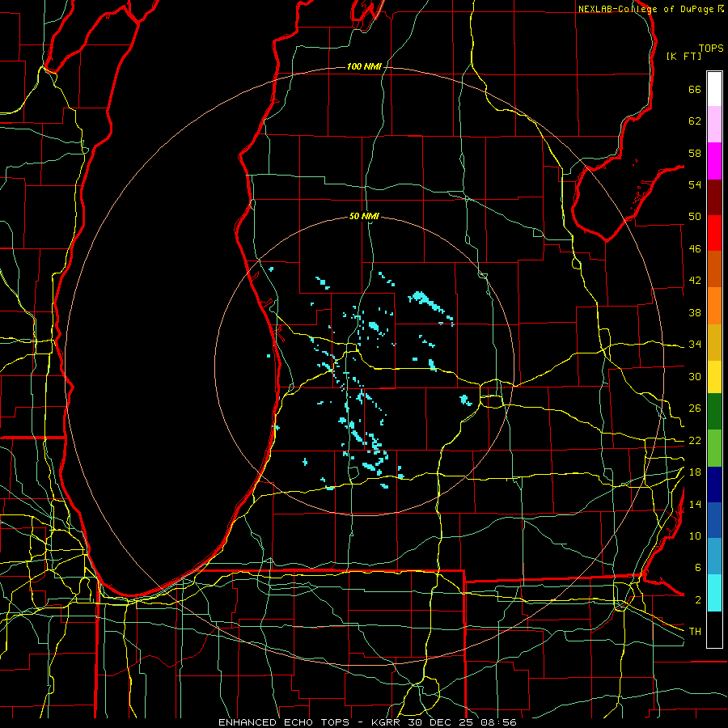Click the '50' legend value label

coord(695,217)
